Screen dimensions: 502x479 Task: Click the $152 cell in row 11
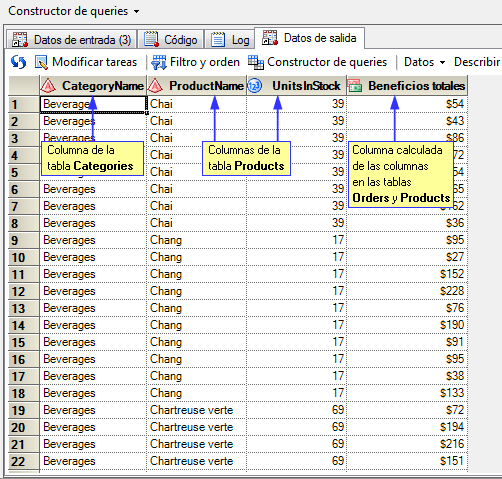[x=407, y=274]
